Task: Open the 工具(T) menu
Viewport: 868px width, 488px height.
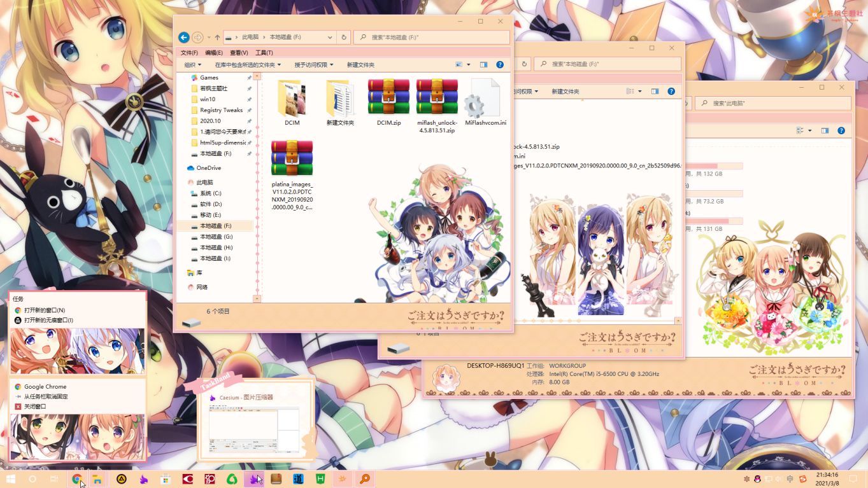Action: click(264, 53)
